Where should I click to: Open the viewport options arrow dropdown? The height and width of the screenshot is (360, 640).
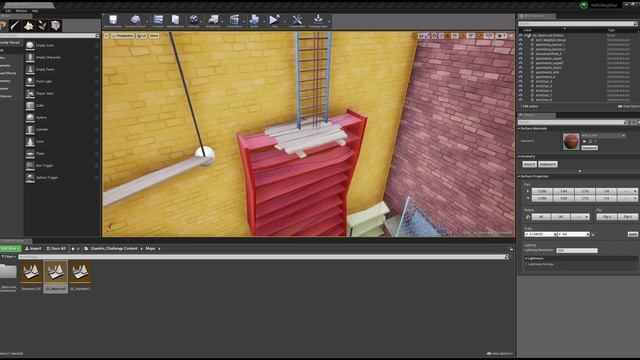click(107, 36)
